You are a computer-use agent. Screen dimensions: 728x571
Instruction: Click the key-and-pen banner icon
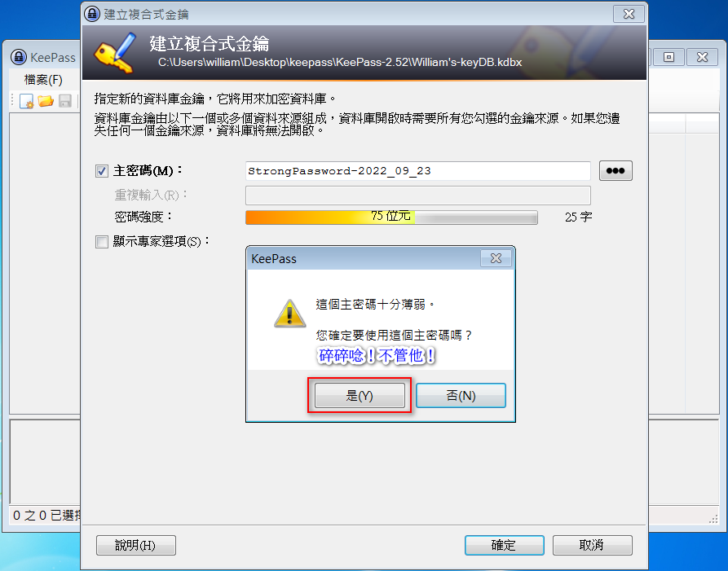click(115, 53)
